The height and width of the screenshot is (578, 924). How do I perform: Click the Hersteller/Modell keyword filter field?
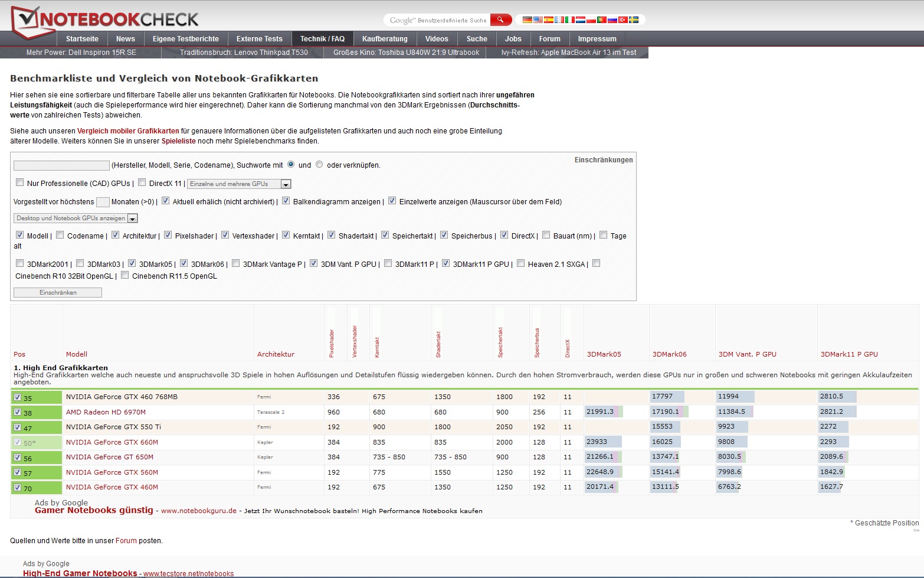[61, 165]
